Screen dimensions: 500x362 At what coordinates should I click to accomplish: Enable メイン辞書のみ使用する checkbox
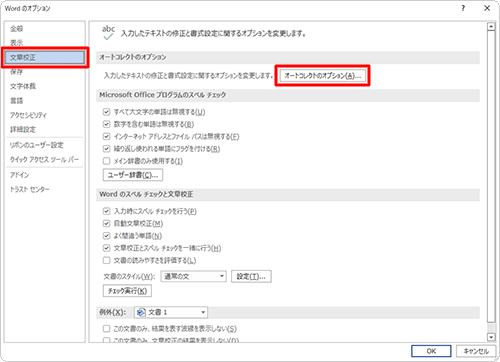point(106,161)
